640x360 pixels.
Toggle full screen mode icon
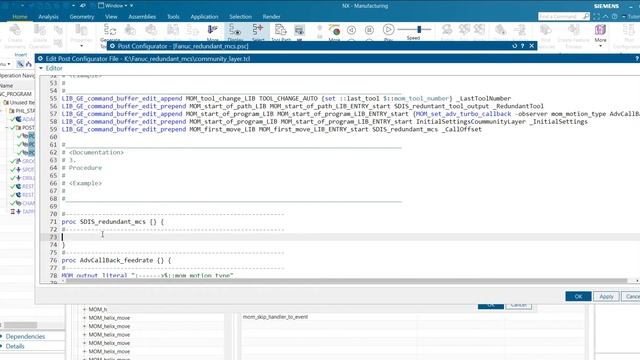pyautogui.click(x=597, y=16)
